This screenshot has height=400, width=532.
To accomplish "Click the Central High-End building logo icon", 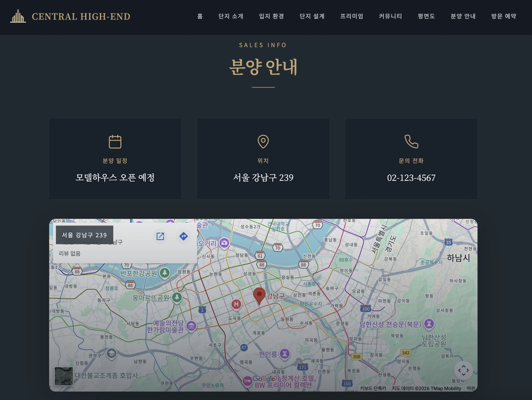I will (x=18, y=16).
